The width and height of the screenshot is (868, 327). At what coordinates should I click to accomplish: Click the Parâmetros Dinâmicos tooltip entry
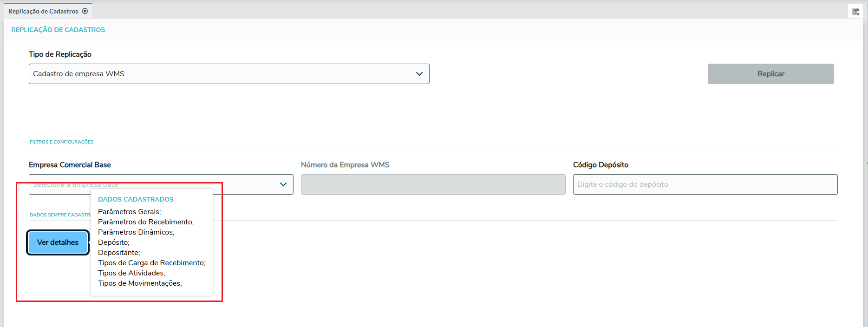136,232
